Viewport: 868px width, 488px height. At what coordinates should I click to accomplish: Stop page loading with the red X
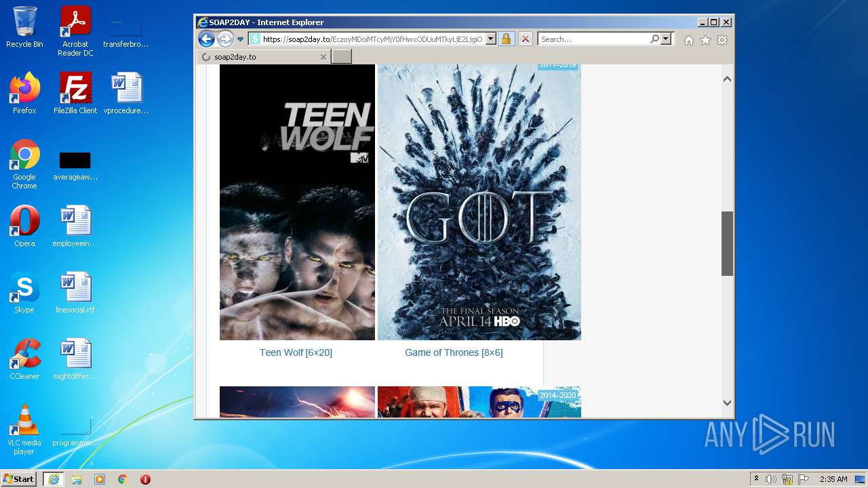(525, 39)
